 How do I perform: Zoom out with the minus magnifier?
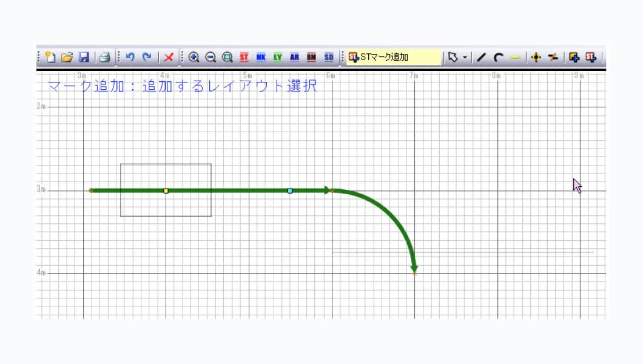(210, 58)
